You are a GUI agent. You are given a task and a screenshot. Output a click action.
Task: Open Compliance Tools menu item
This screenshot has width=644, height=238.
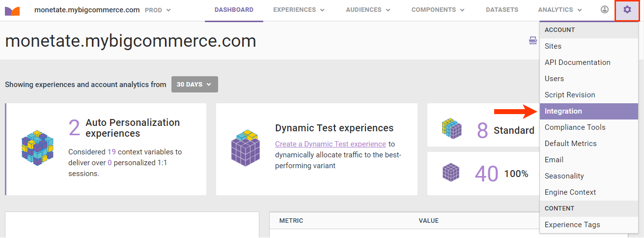(589, 127)
